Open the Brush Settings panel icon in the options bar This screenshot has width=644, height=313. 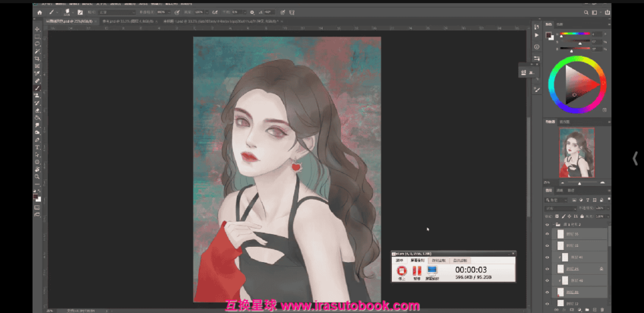pos(80,13)
